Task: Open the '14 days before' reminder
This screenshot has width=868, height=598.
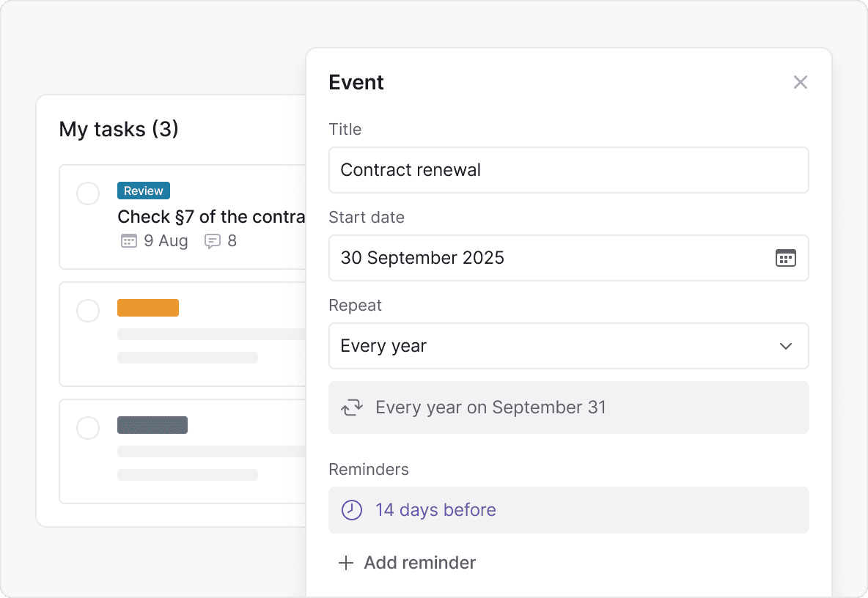Action: (x=435, y=510)
